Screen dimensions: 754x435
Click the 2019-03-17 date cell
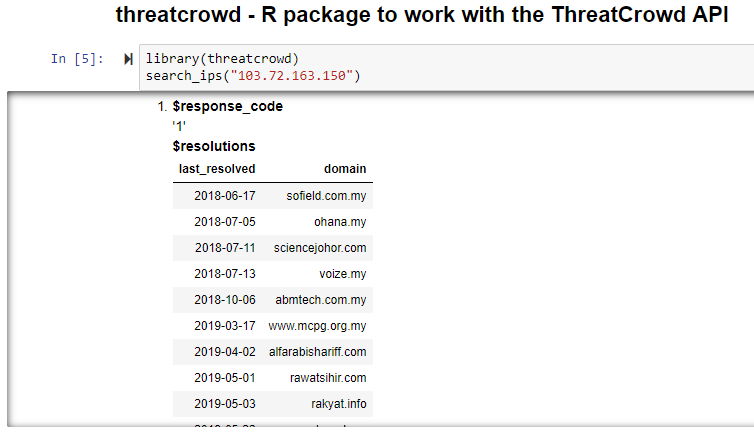pos(225,326)
